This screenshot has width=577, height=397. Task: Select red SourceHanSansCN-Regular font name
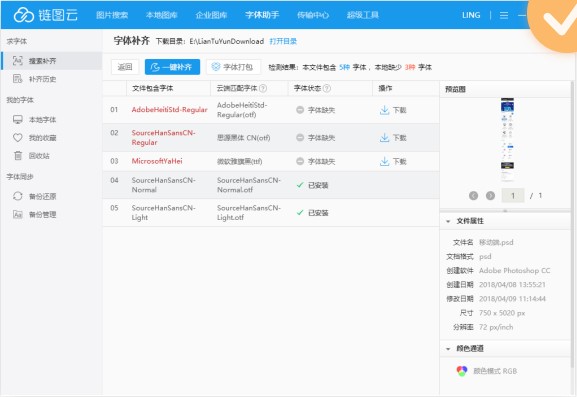[163, 138]
